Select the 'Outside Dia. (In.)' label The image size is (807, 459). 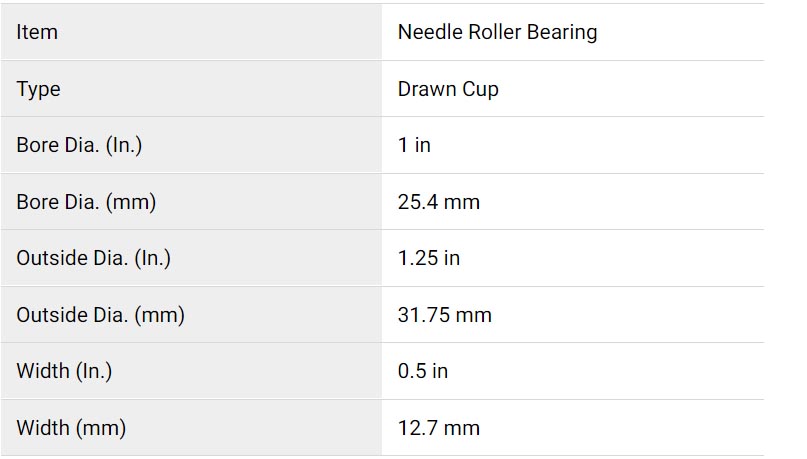tap(94, 258)
